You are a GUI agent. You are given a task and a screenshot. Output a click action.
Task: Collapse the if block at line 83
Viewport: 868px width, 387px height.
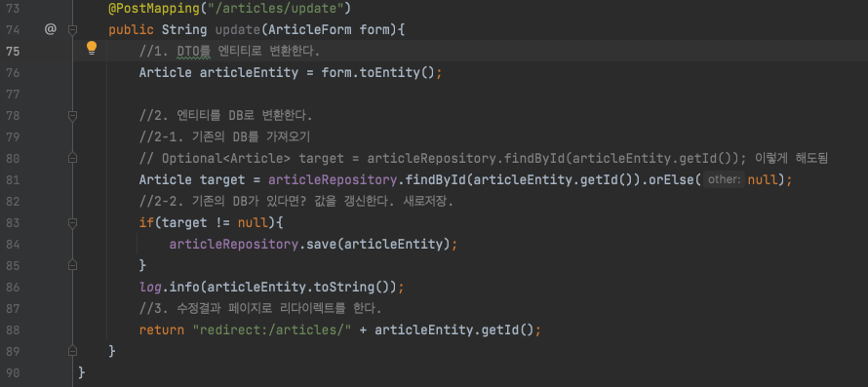pos(72,223)
